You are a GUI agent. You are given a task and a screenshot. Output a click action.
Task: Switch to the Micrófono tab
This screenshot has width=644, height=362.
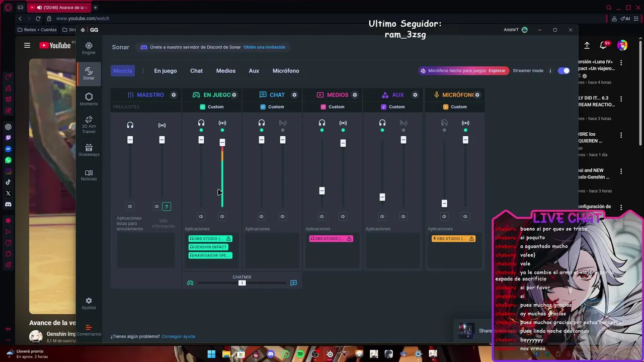pyautogui.click(x=286, y=71)
